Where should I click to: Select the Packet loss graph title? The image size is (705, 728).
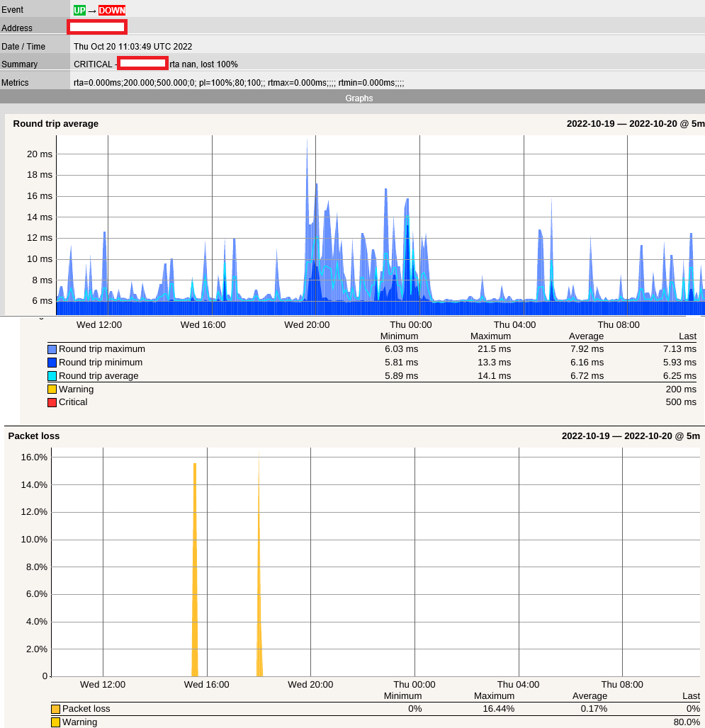click(33, 436)
